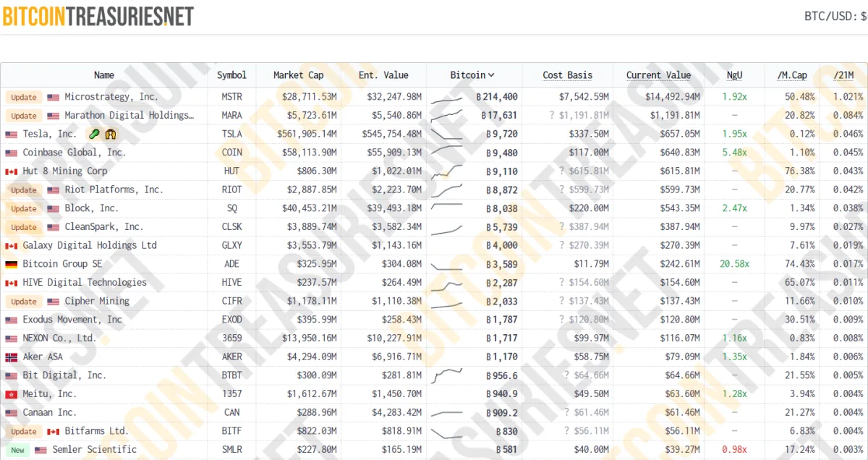Open the Tesla bitcoin holdings sparkline chart
This screenshot has height=460, width=868.
(446, 135)
